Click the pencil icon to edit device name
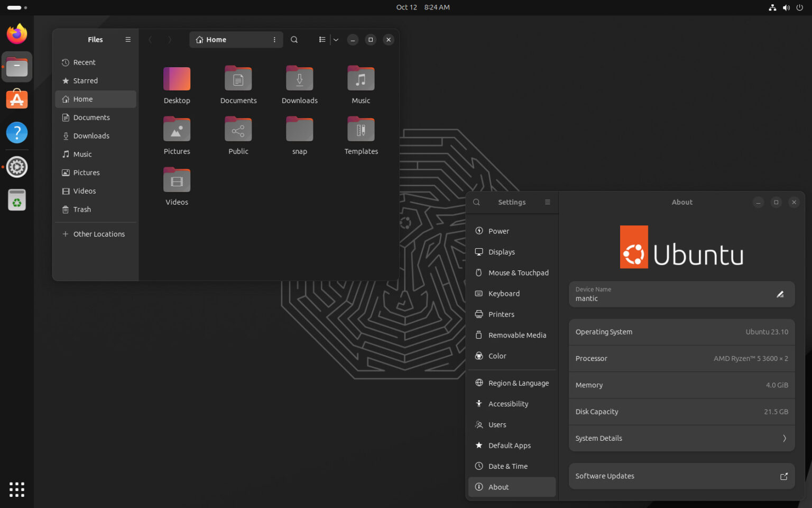 pos(780,294)
